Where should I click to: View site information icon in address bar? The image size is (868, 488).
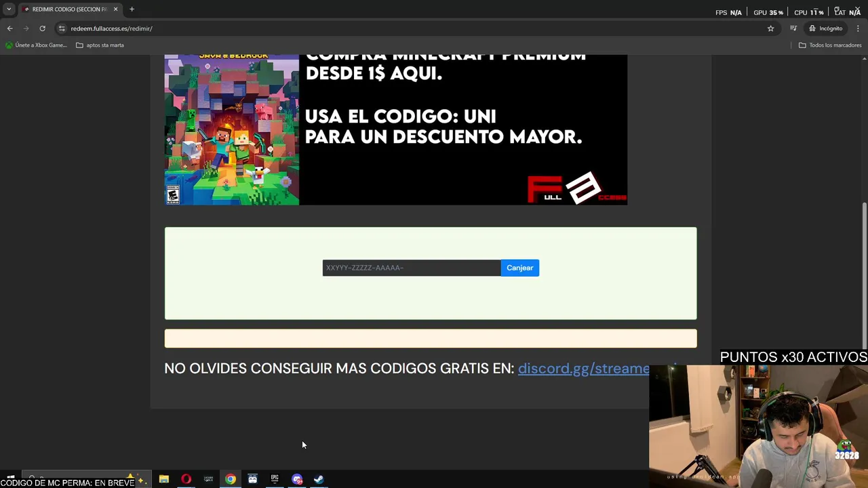click(x=62, y=28)
